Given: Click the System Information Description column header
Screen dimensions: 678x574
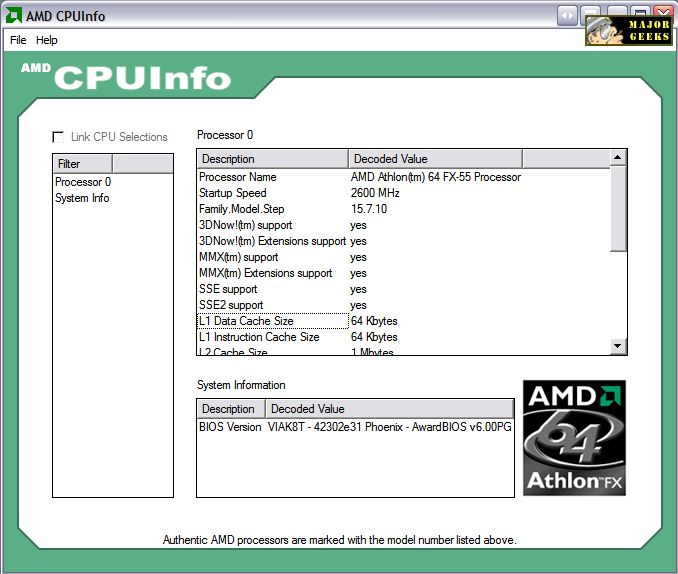Looking at the screenshot, I should click(x=231, y=409).
